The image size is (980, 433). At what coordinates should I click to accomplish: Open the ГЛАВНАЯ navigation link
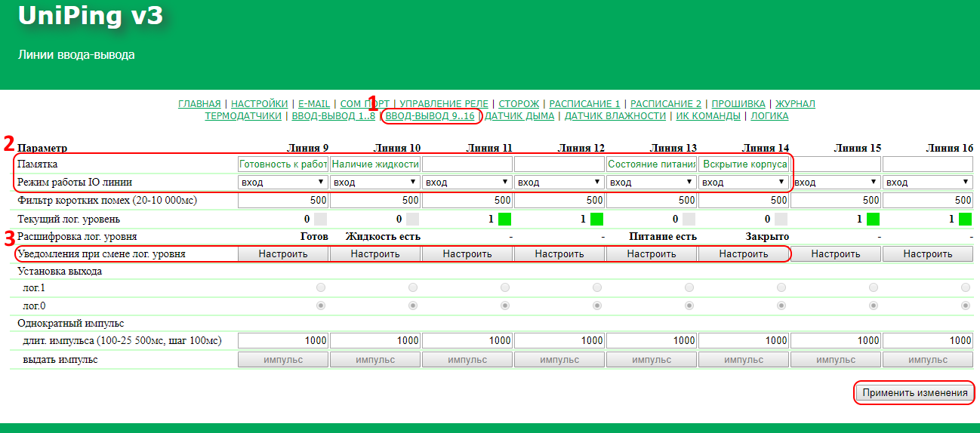(x=199, y=103)
